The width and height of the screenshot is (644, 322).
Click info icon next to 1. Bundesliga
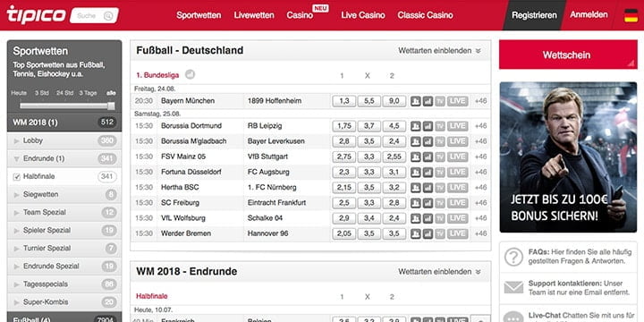pos(190,75)
